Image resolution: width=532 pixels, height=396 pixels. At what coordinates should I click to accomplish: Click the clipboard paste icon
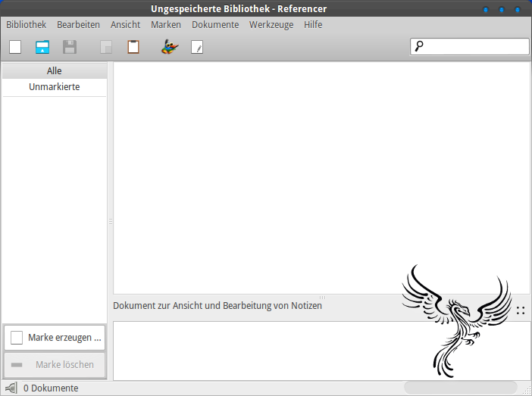pyautogui.click(x=133, y=47)
